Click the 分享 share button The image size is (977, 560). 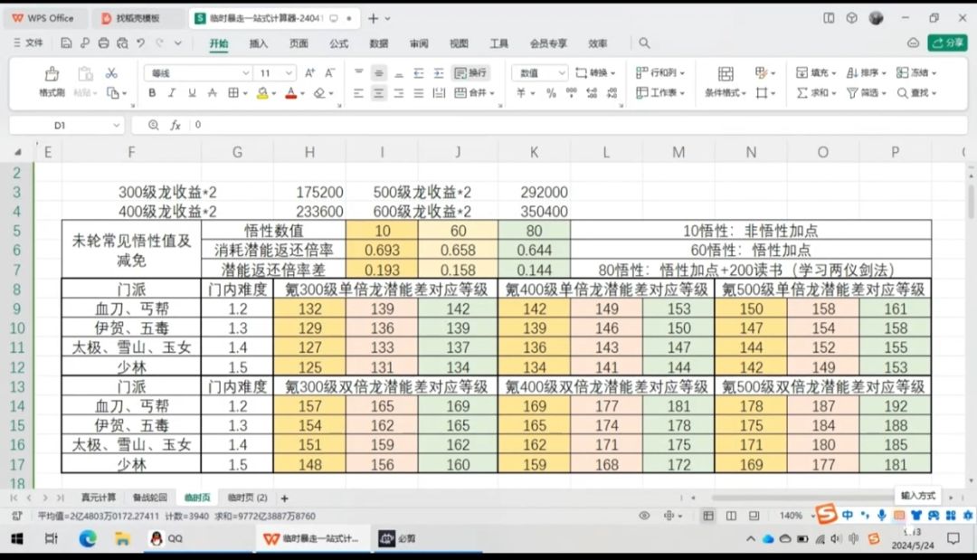point(947,43)
